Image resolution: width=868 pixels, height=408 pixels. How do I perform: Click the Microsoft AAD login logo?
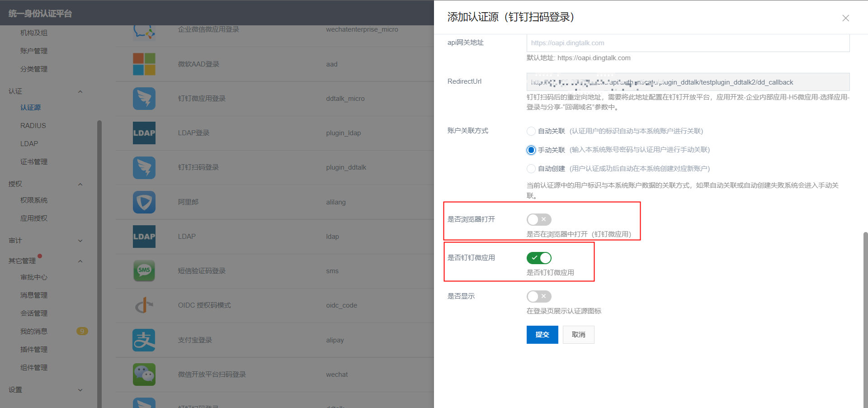[x=144, y=64]
